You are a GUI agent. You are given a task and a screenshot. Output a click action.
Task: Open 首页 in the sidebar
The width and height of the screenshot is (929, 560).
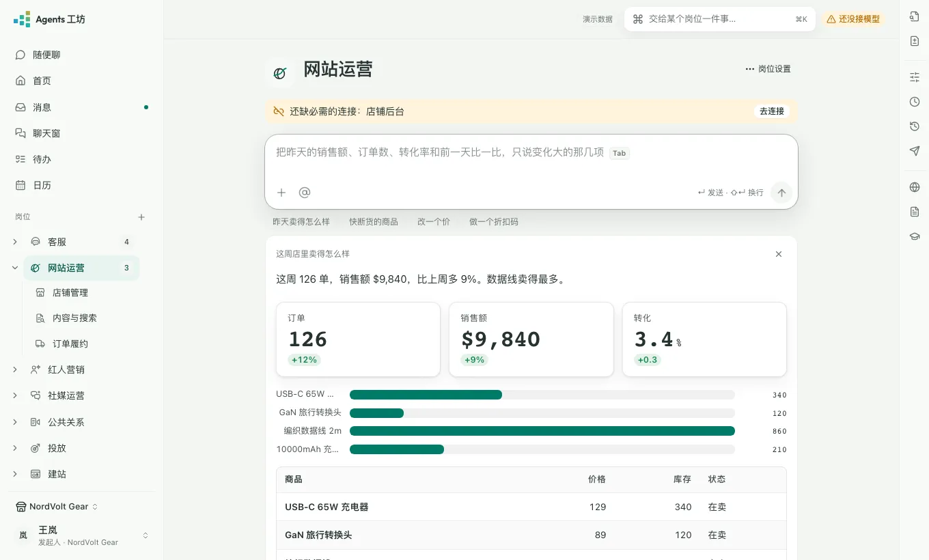coord(82,81)
